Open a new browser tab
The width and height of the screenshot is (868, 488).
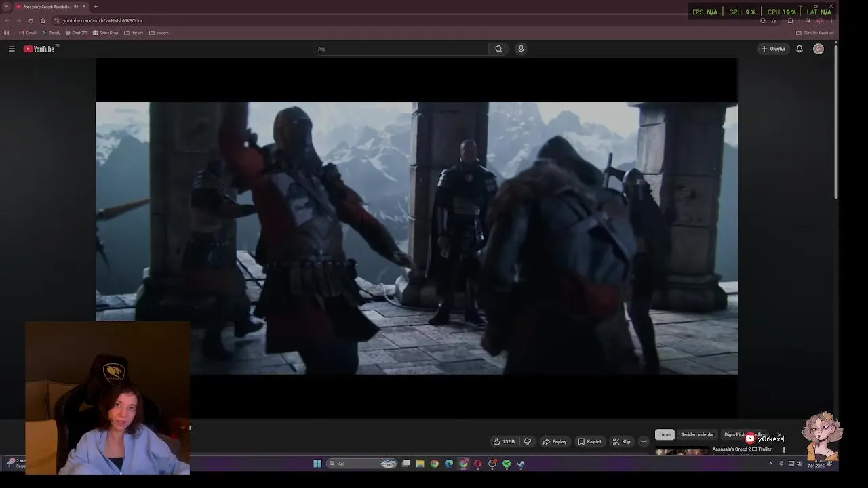tap(95, 7)
